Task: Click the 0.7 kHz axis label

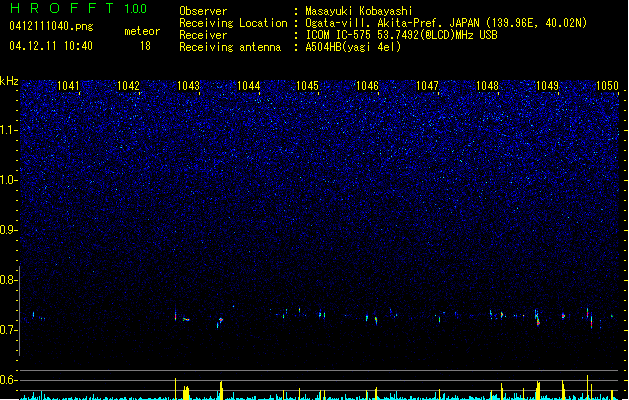Action: [8, 330]
